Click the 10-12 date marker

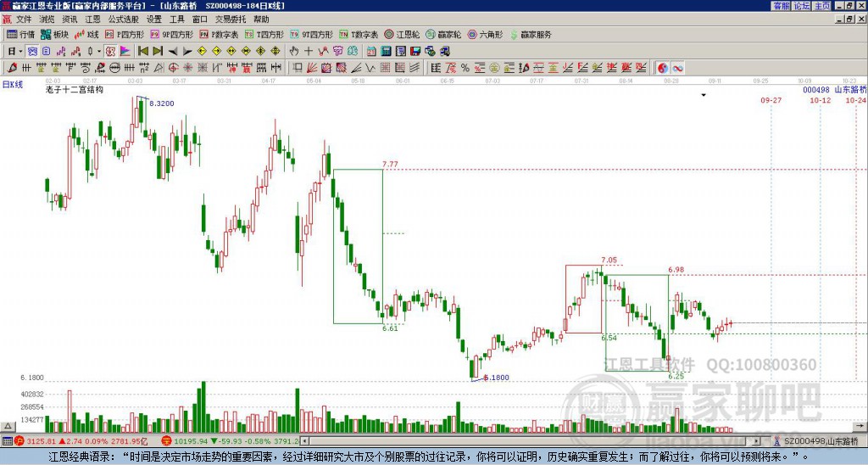[x=820, y=100]
